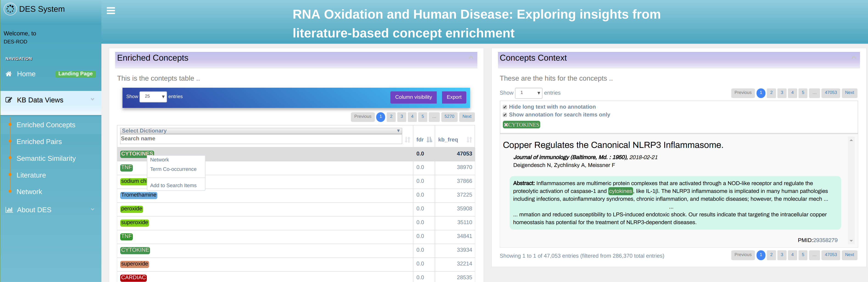Select the CYTOKINE concept tag

pos(135,250)
